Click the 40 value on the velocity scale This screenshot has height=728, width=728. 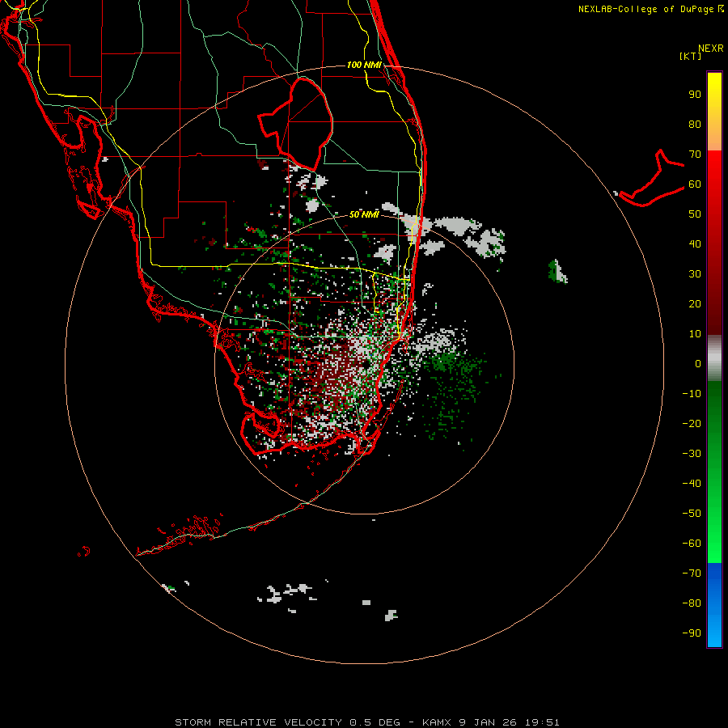(695, 243)
